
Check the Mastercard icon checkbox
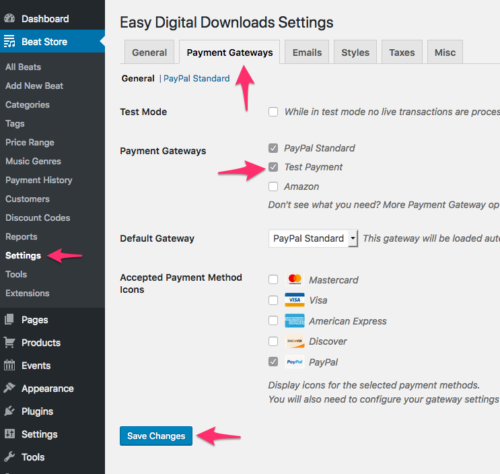coord(273,279)
